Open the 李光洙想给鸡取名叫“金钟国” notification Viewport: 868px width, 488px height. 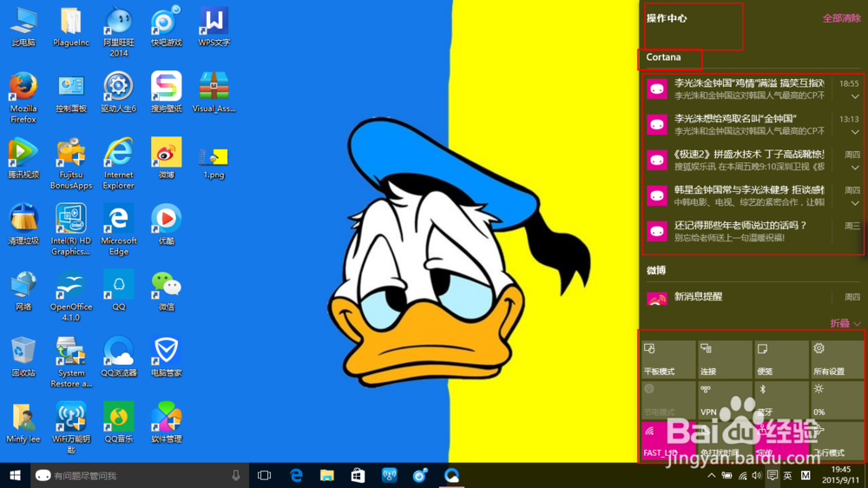(753, 124)
